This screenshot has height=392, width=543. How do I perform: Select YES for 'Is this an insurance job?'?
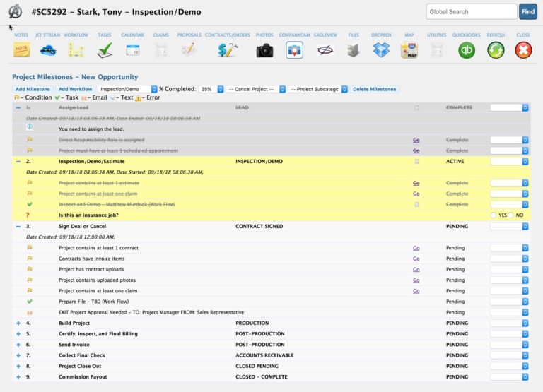(493, 215)
